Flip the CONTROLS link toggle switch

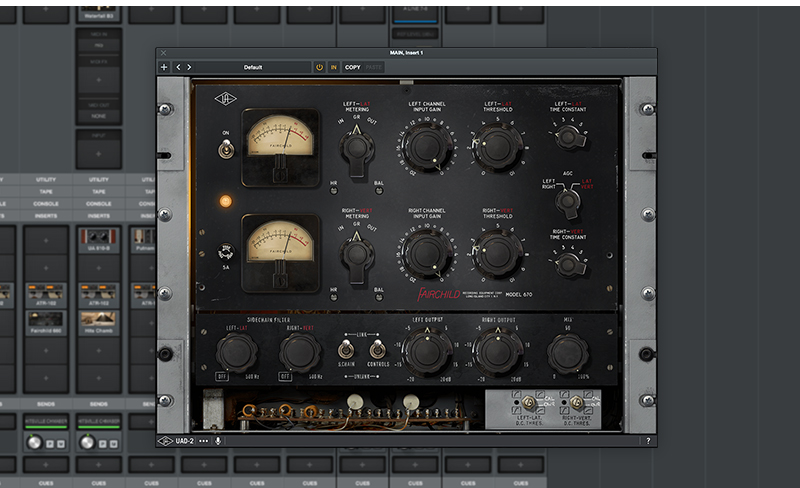[x=378, y=349]
